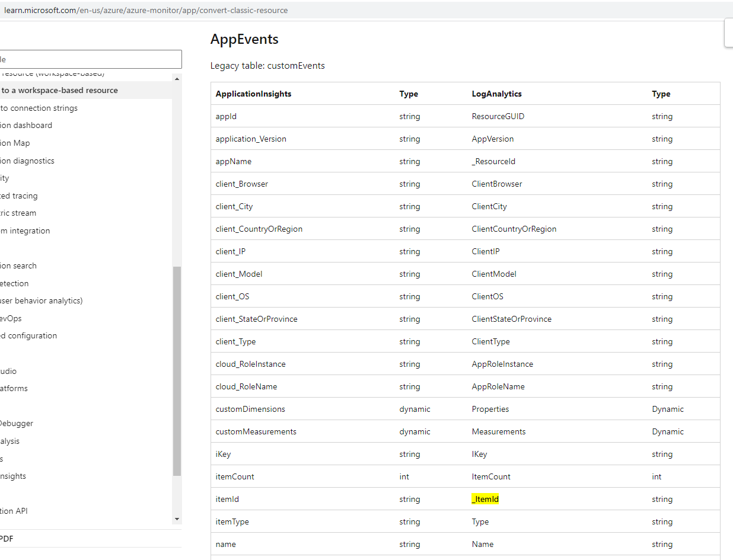Screen dimensions: 733x560
Task: Click the AppVersion cell
Action: click(x=493, y=139)
